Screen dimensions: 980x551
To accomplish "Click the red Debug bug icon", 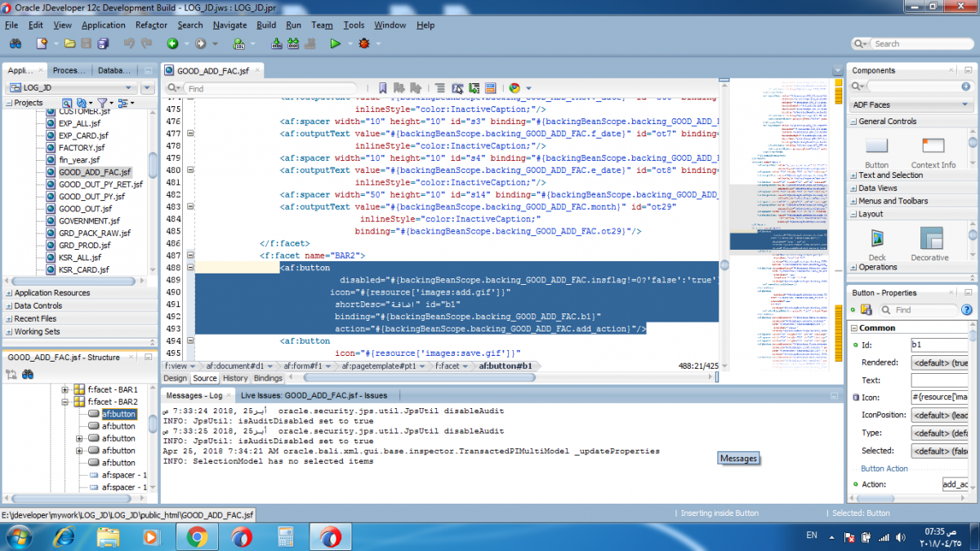I will (x=363, y=43).
